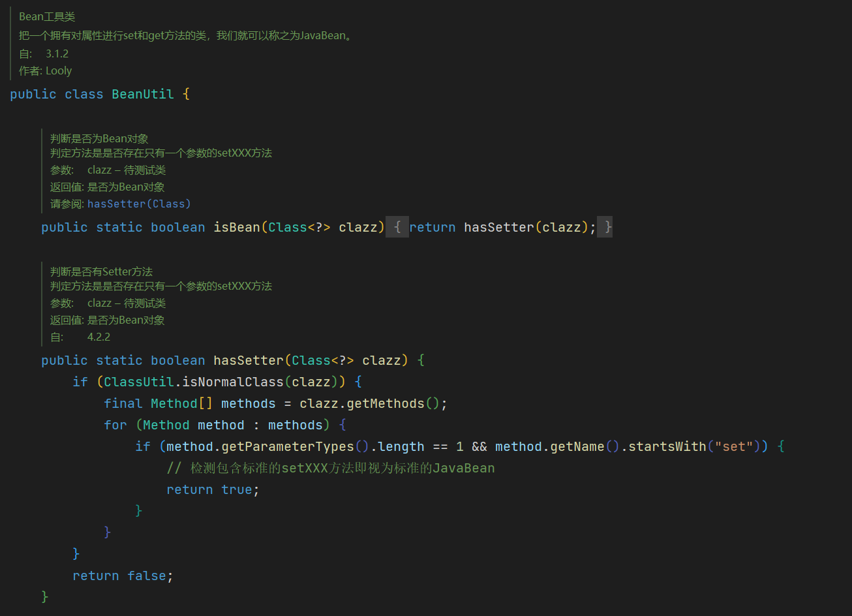This screenshot has height=616, width=852.
Task: Click the return true statement
Action: (x=213, y=489)
